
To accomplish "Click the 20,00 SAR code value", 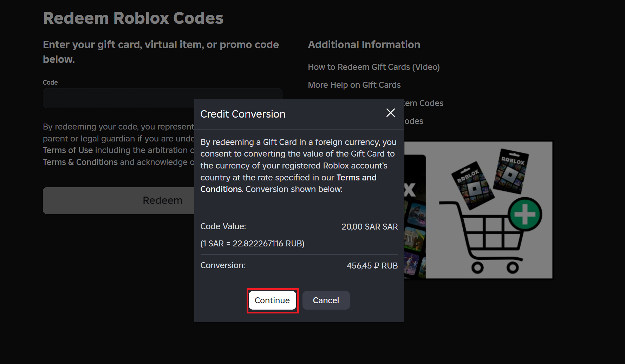I will click(370, 227).
